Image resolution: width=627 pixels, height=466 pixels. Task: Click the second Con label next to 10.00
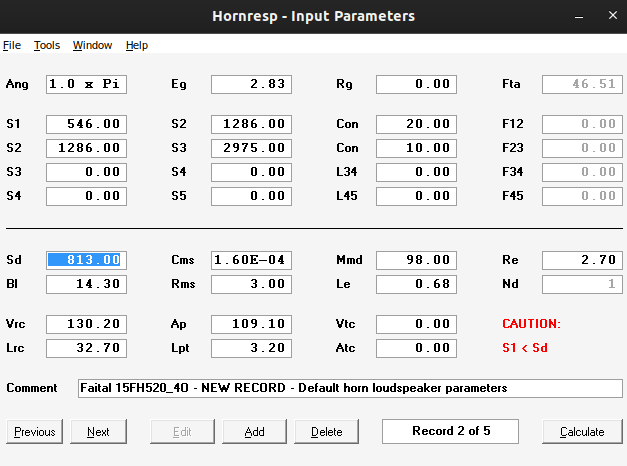[347, 148]
